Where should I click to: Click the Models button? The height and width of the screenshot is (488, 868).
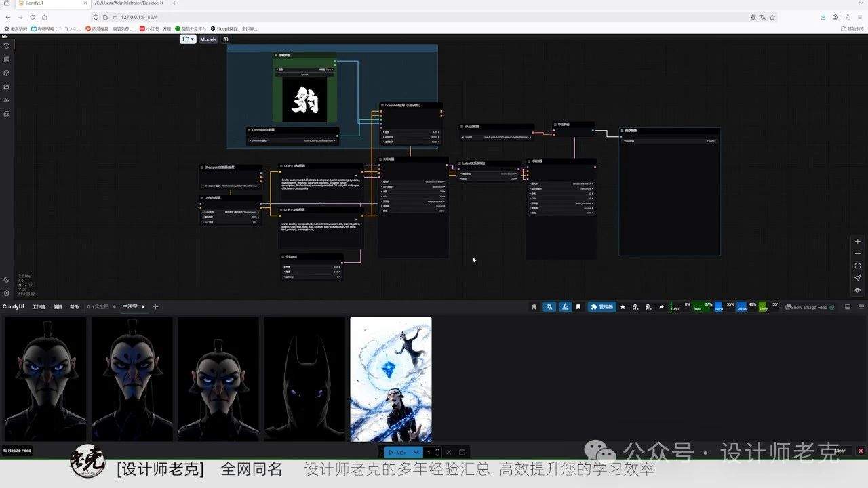[x=208, y=39]
